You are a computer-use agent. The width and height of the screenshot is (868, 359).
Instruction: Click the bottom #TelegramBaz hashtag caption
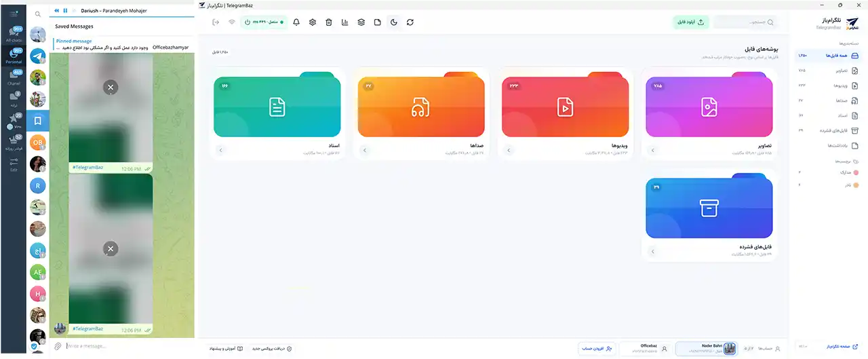click(x=89, y=329)
